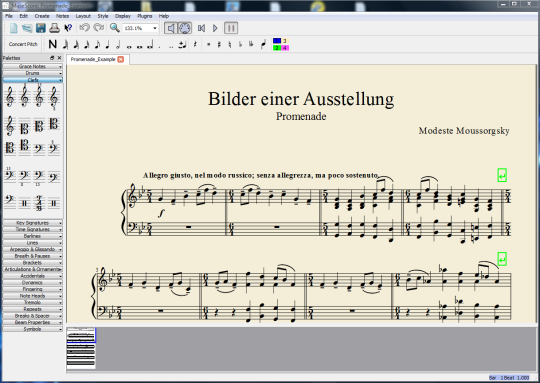Screen dimensions: 540x383
Task: Expand the Key Signatures palette
Action: point(33,223)
